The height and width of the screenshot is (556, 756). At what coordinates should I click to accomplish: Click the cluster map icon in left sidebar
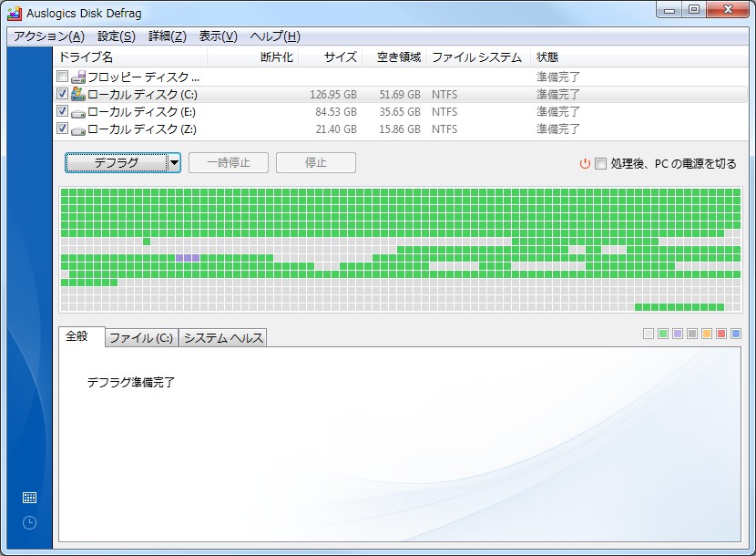pyautogui.click(x=30, y=497)
